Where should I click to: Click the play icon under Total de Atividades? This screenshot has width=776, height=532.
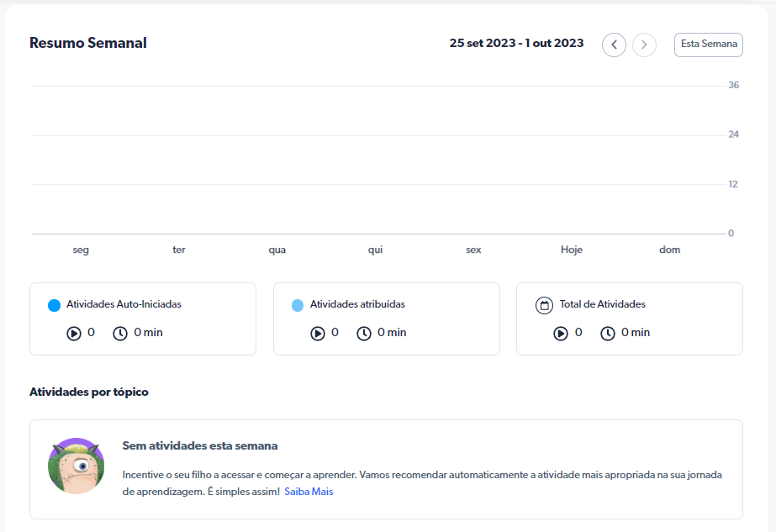pyautogui.click(x=561, y=333)
